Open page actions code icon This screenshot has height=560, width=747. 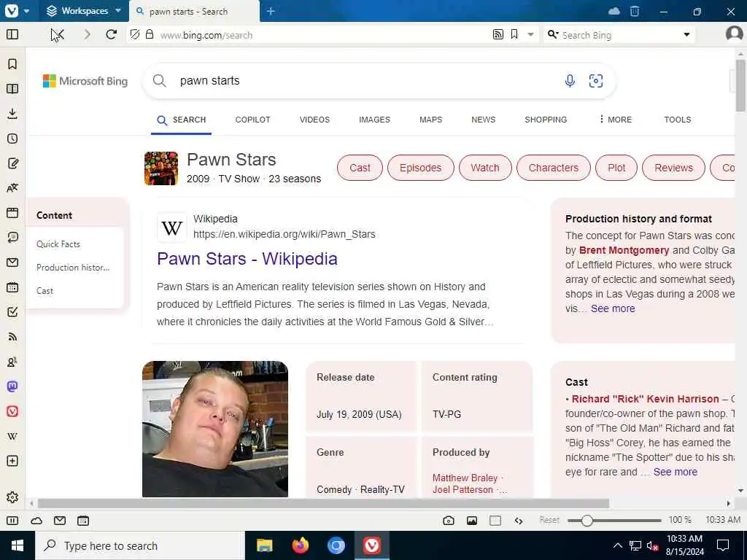click(x=519, y=521)
